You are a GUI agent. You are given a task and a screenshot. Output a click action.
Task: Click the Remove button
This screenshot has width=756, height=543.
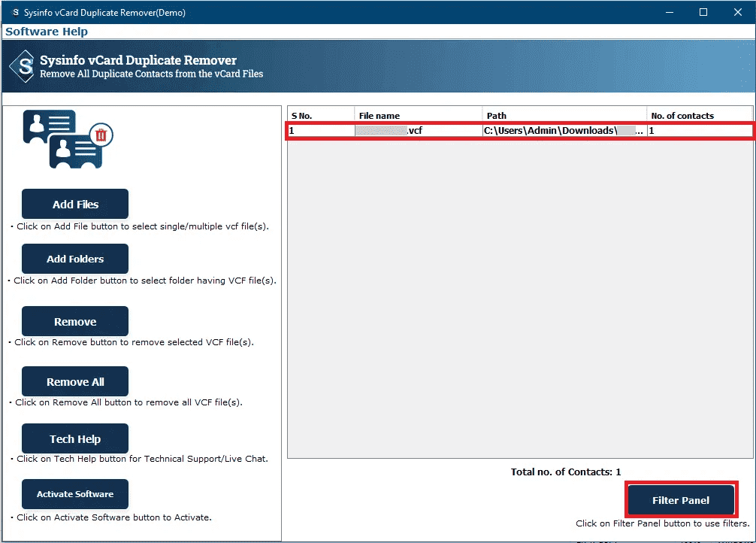[x=74, y=321]
